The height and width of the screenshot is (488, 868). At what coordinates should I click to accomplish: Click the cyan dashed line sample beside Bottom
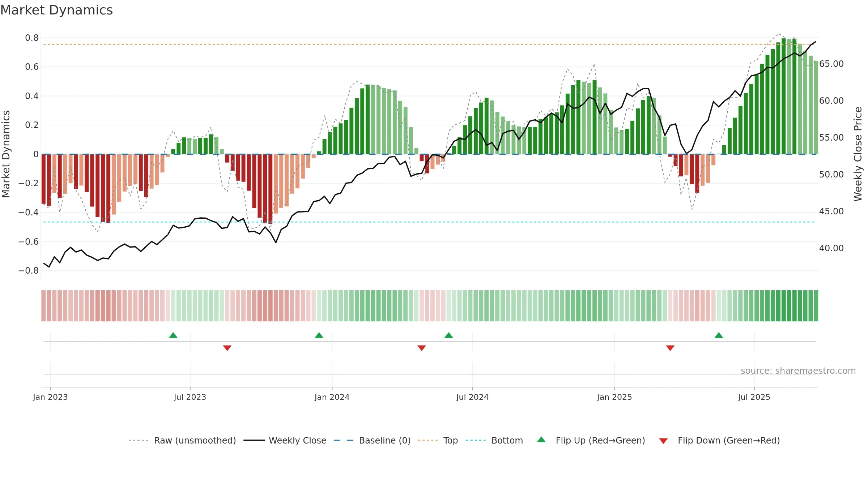click(476, 440)
